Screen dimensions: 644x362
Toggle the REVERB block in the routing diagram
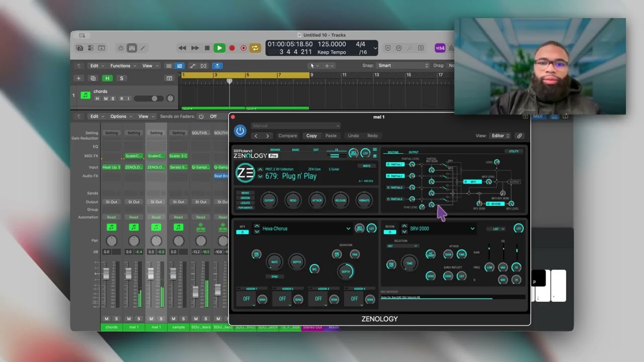pos(495,204)
